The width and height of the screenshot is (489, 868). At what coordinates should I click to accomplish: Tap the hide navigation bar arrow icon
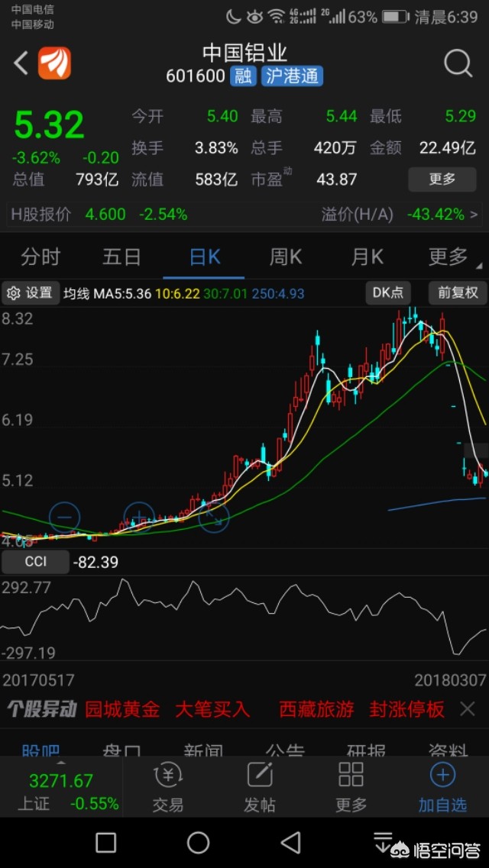tap(382, 841)
